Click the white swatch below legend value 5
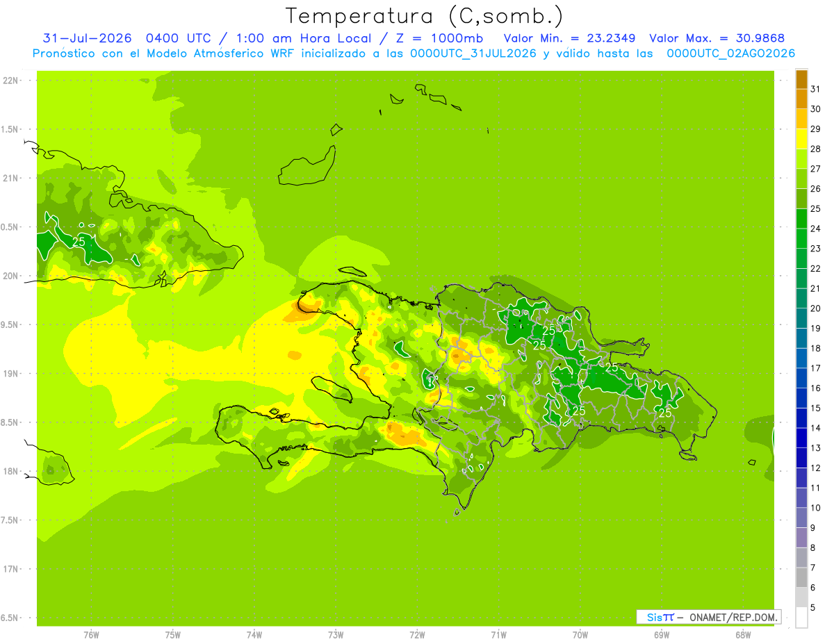Image resolution: width=834 pixels, height=644 pixels. pos(801,618)
